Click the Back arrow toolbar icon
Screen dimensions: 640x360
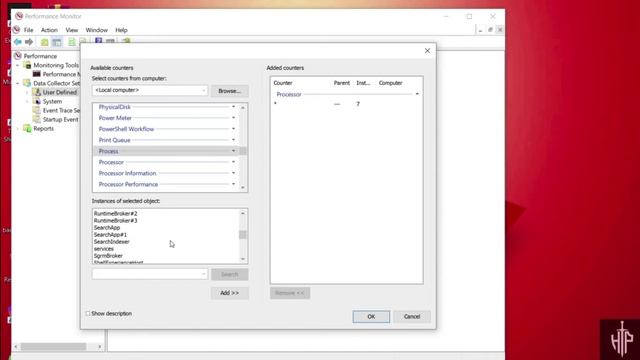(18, 42)
